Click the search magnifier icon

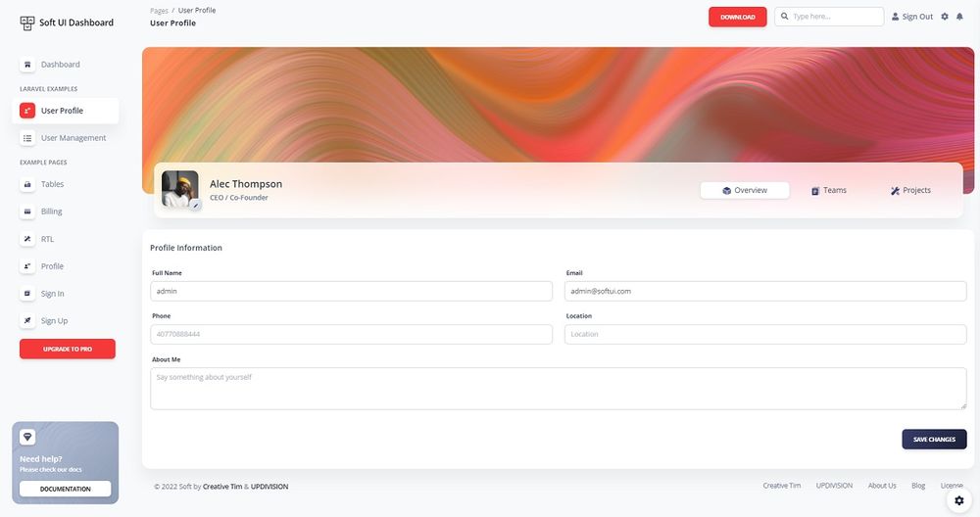784,17
